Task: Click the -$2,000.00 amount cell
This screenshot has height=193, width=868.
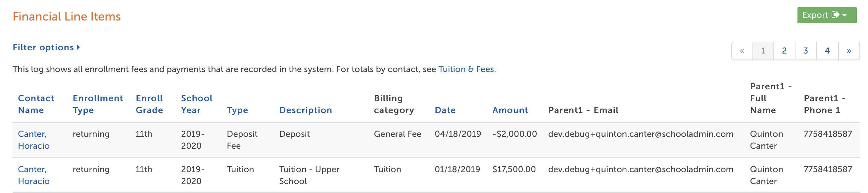Action: coord(514,134)
